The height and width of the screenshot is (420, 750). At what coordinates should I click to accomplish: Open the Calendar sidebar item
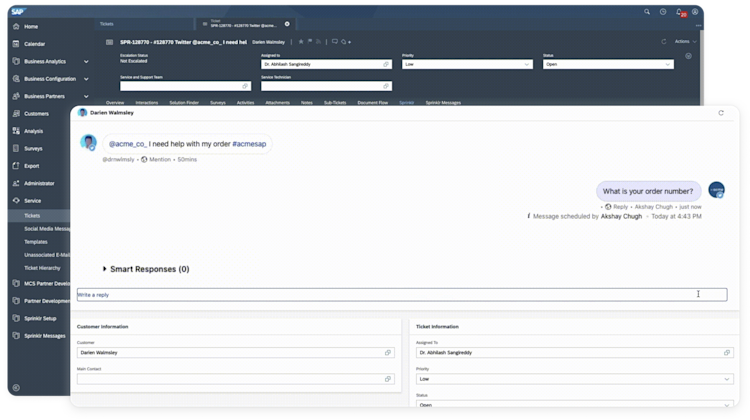point(34,44)
